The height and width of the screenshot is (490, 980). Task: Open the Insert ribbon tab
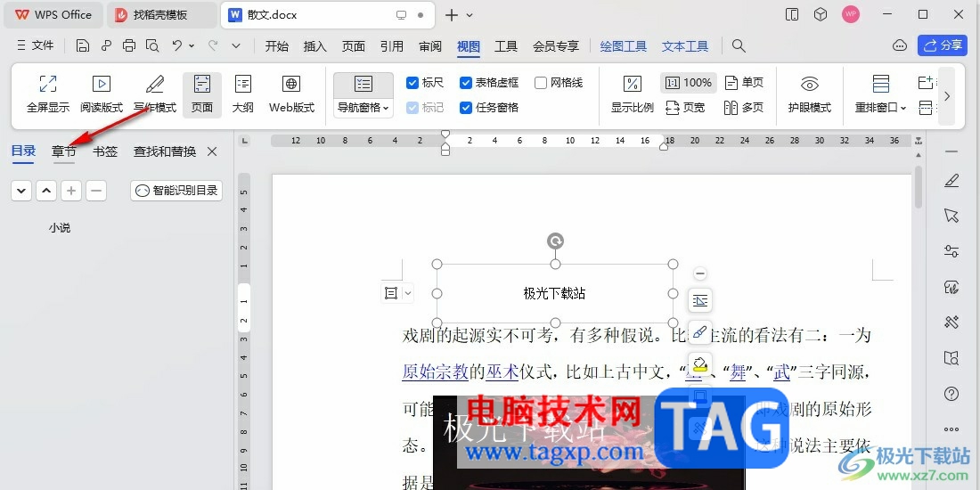click(315, 45)
